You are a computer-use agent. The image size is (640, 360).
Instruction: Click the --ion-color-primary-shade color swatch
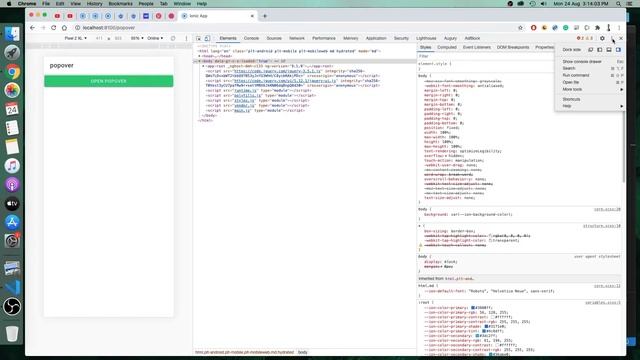pyautogui.click(x=486, y=327)
